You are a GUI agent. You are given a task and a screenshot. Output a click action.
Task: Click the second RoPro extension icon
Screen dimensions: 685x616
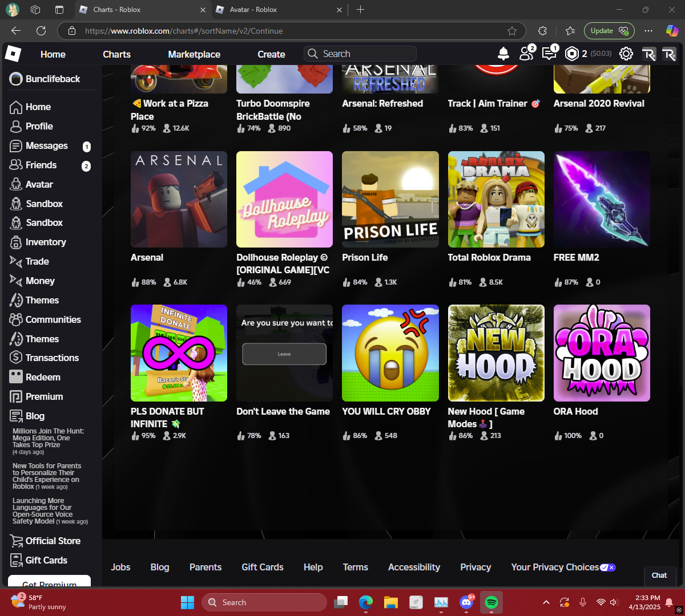tap(669, 54)
